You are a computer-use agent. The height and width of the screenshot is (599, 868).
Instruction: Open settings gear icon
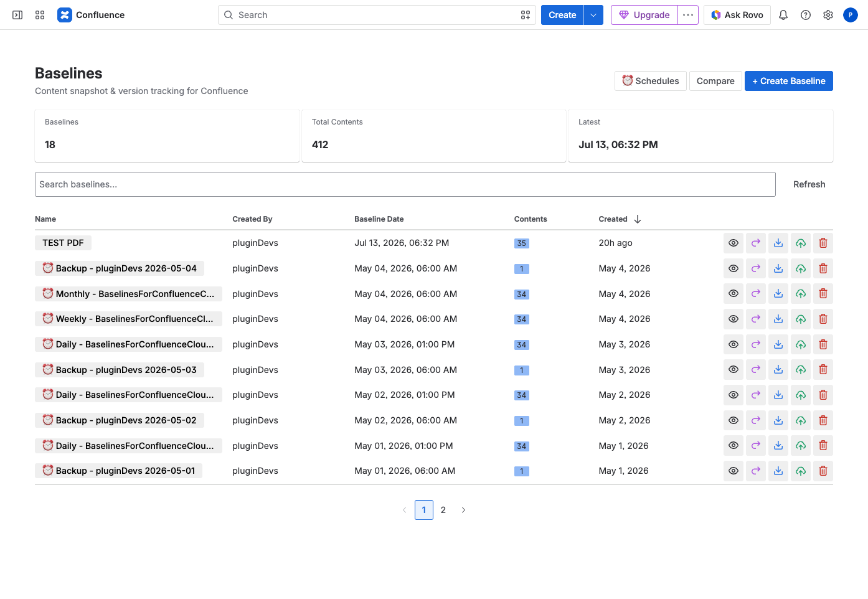point(828,15)
